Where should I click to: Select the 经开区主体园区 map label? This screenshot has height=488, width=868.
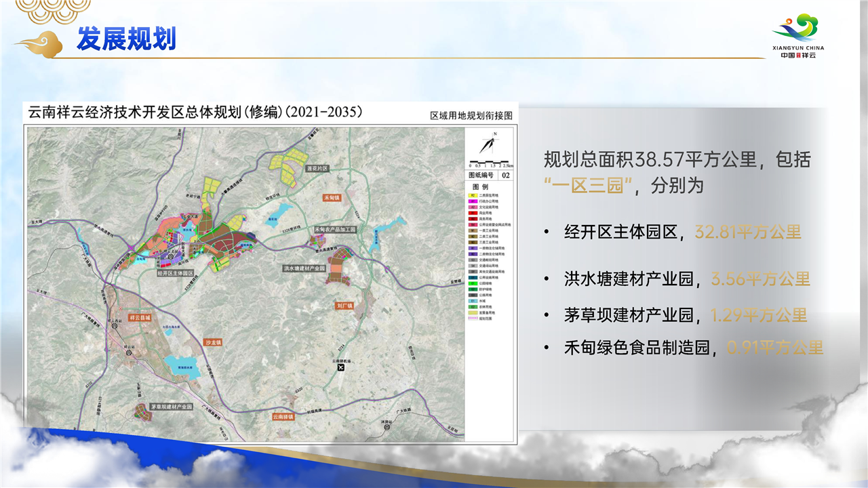coord(176,273)
